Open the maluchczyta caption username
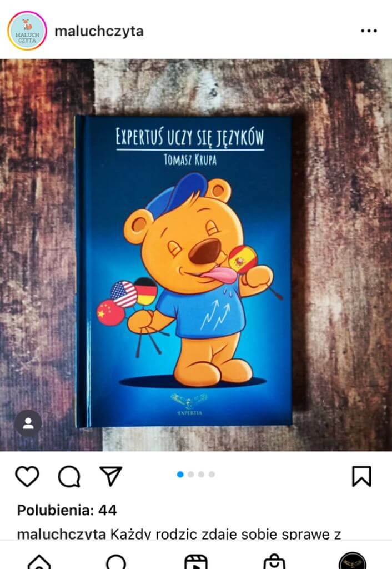 [x=62, y=534]
